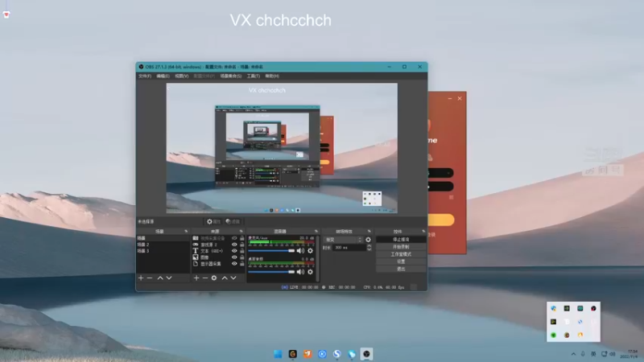Open 设置 from controls panel

[401, 261]
